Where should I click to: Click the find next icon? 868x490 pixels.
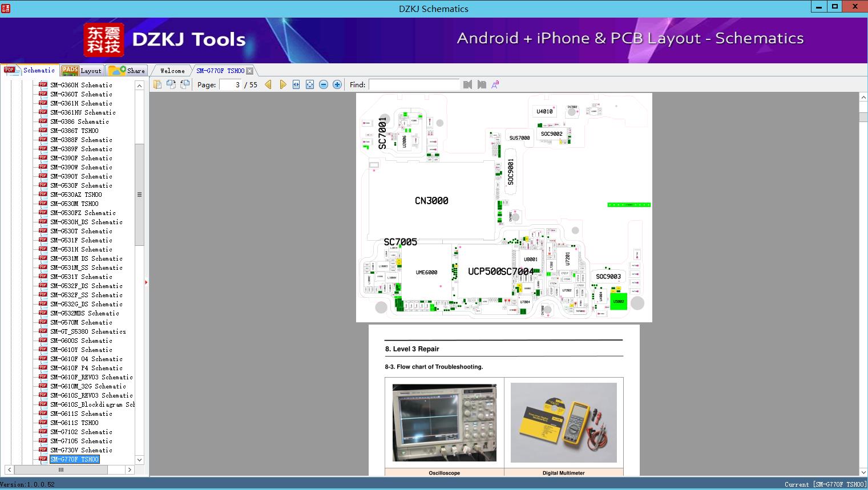[x=482, y=84]
